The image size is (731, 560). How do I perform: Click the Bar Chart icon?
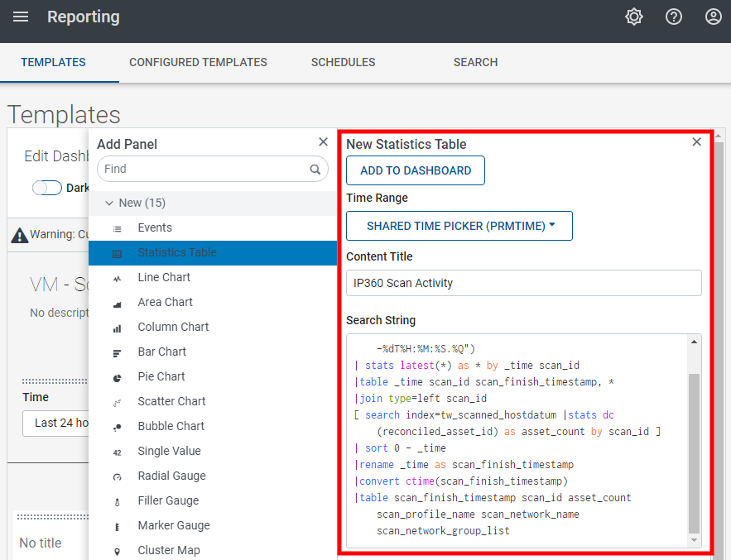[117, 353]
